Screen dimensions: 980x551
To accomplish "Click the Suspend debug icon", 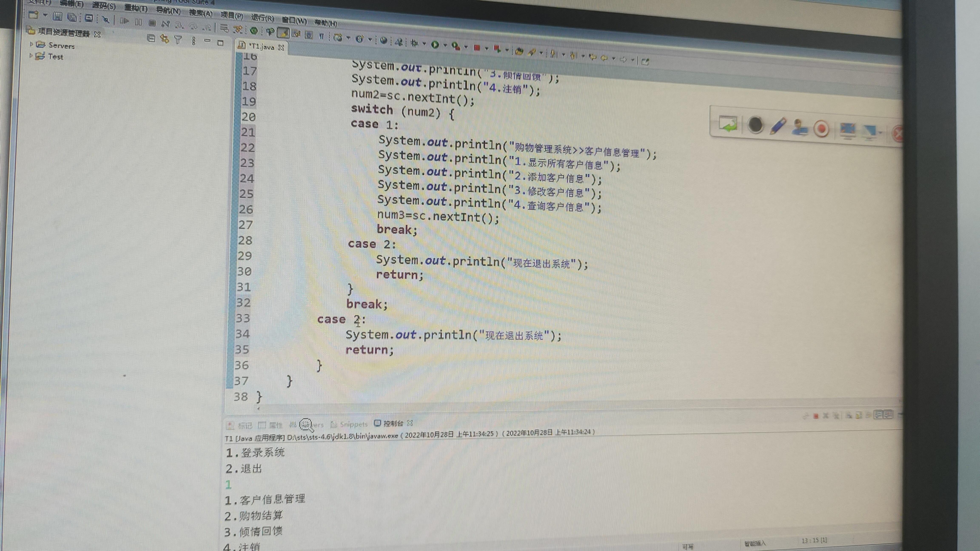I will [x=138, y=23].
